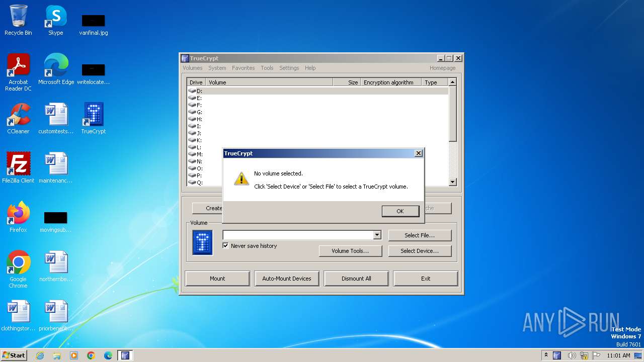Toggle Never save history checkbox
Viewport: 644px width, 362px height.
tap(226, 246)
